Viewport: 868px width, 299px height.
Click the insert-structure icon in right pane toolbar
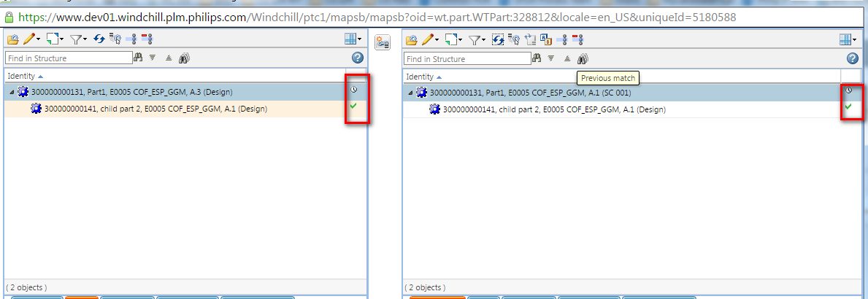click(530, 40)
